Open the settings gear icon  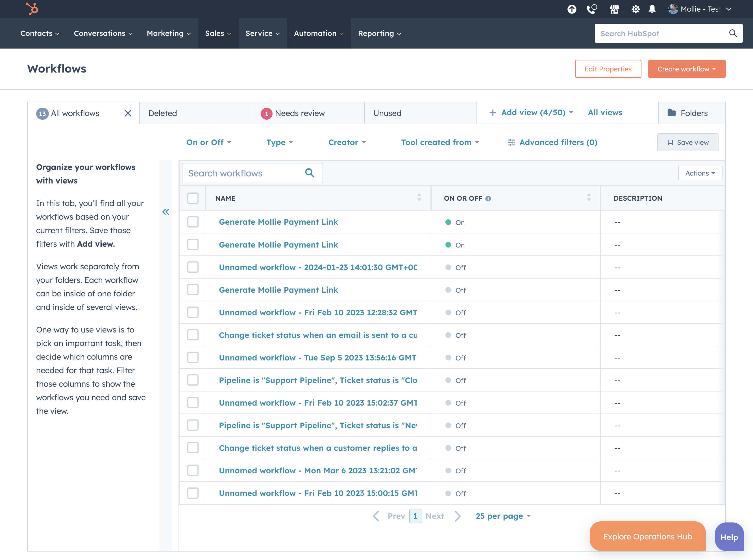636,9
